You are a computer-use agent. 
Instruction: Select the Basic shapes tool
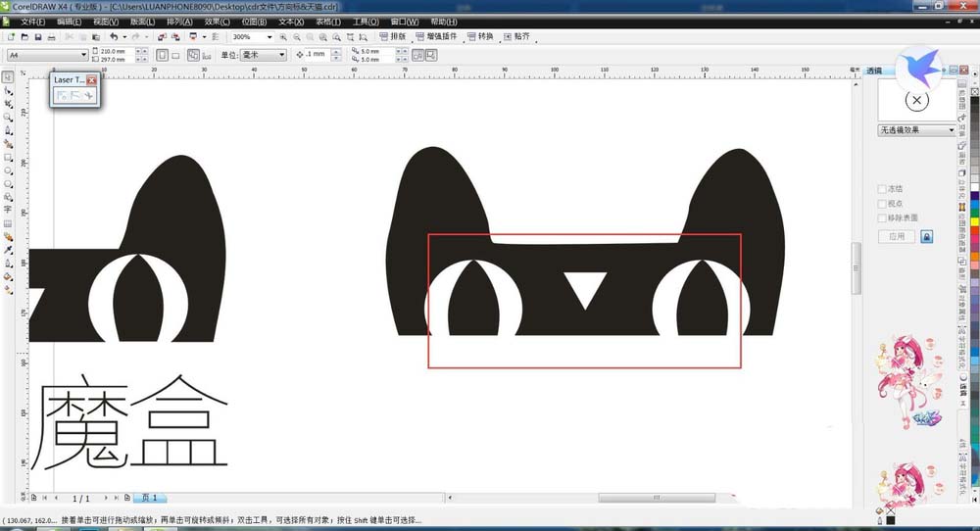[x=8, y=197]
